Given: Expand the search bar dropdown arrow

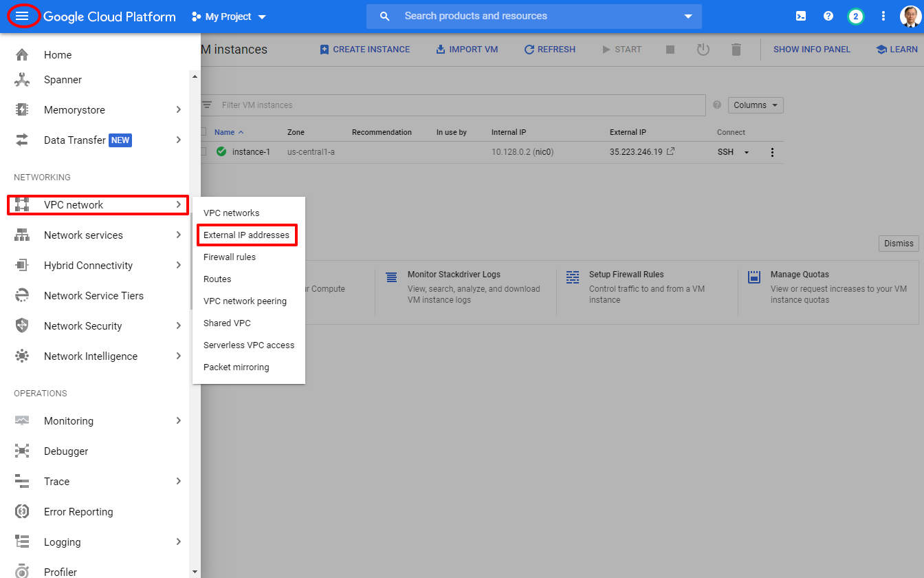Looking at the screenshot, I should point(688,17).
